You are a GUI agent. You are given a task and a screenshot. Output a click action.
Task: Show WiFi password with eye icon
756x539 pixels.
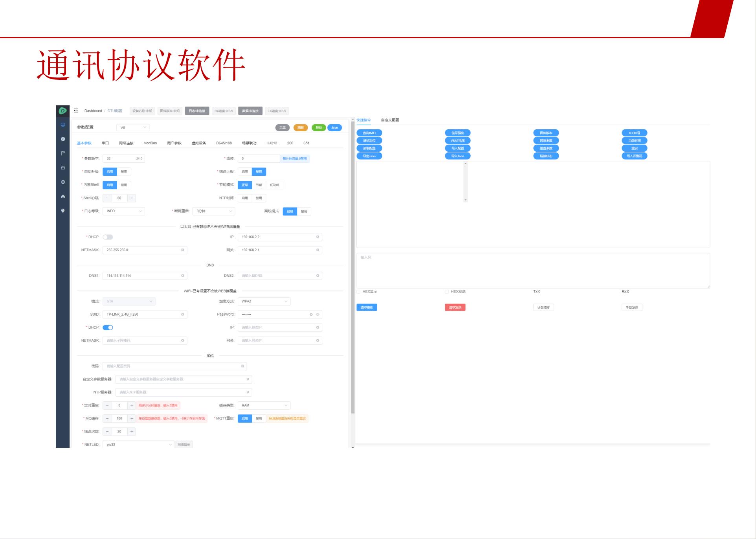[x=317, y=315]
